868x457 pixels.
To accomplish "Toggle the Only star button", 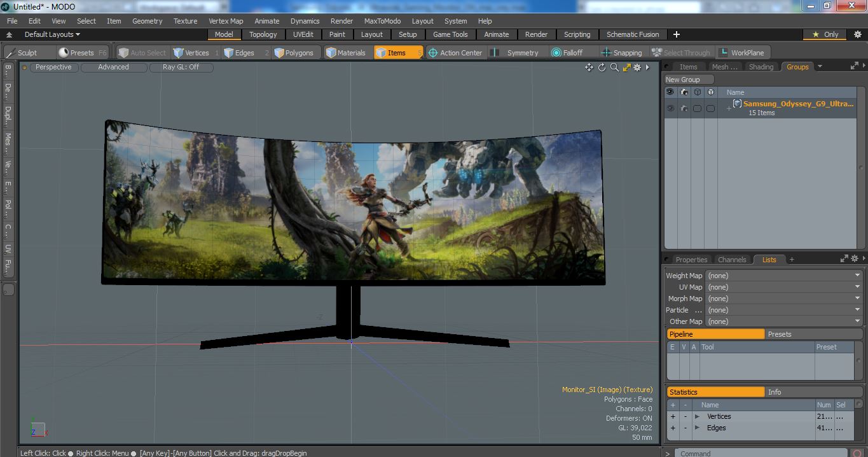I will pyautogui.click(x=825, y=34).
